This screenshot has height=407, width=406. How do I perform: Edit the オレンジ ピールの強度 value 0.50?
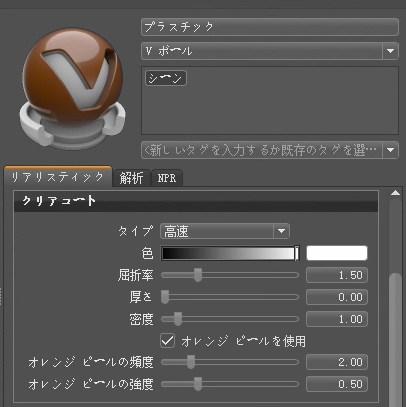(x=337, y=384)
